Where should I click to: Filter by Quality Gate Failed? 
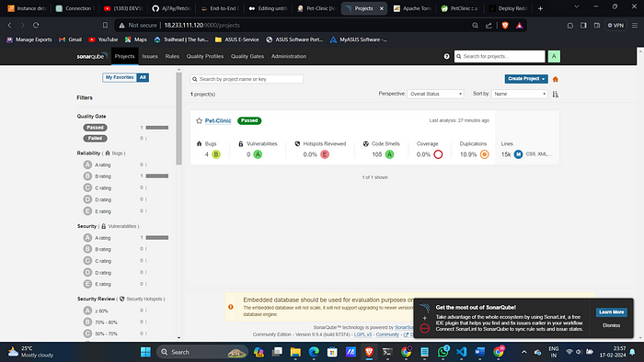[95, 138]
